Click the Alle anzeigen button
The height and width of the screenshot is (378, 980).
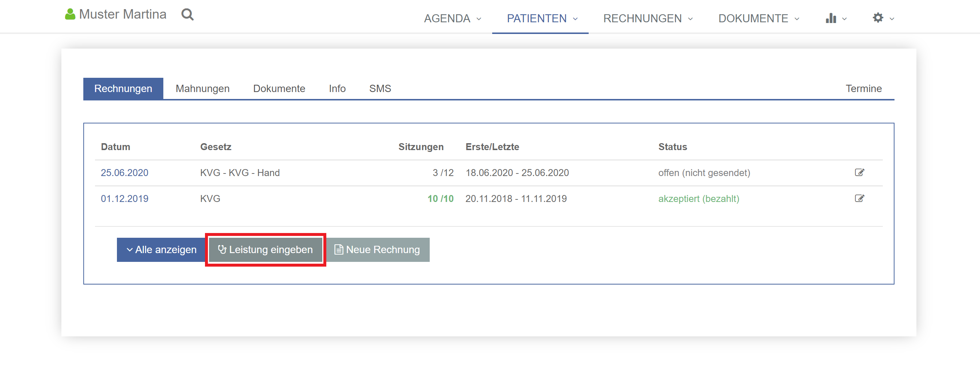[x=162, y=250]
